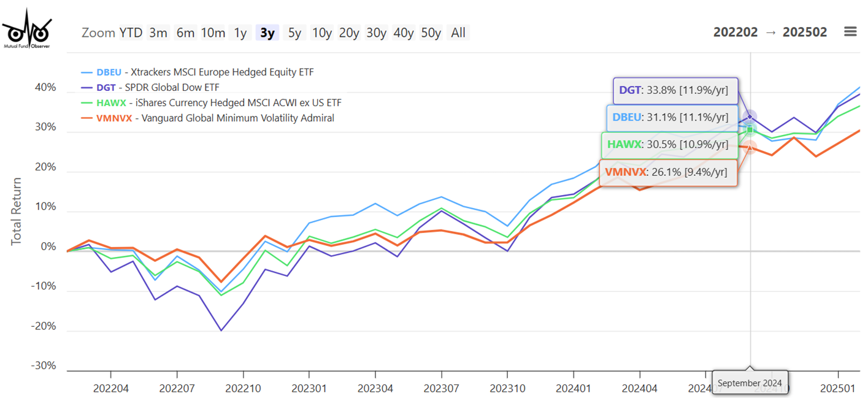Image resolution: width=868 pixels, height=398 pixels.
Task: Show all data with All button
Action: [x=458, y=33]
